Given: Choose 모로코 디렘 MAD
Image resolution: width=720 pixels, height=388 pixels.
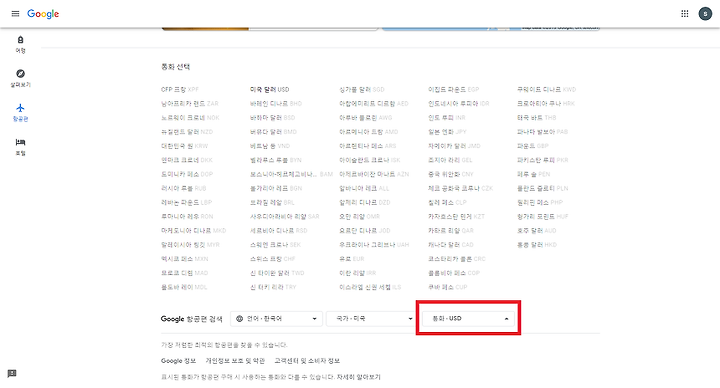Looking at the screenshot, I should click(184, 273).
